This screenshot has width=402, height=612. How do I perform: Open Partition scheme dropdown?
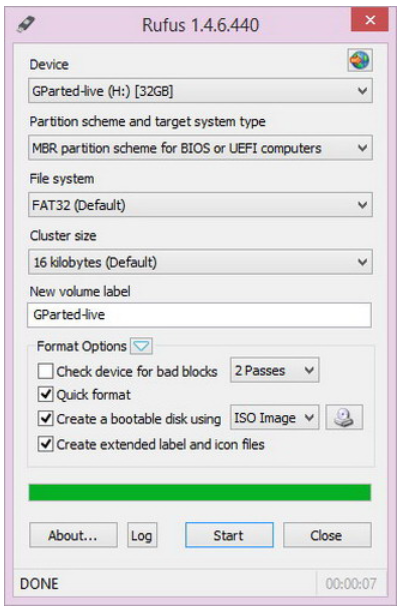[x=200, y=148]
